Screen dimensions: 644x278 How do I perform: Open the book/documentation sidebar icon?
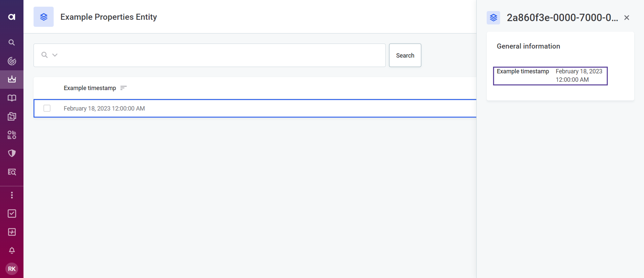(12, 98)
